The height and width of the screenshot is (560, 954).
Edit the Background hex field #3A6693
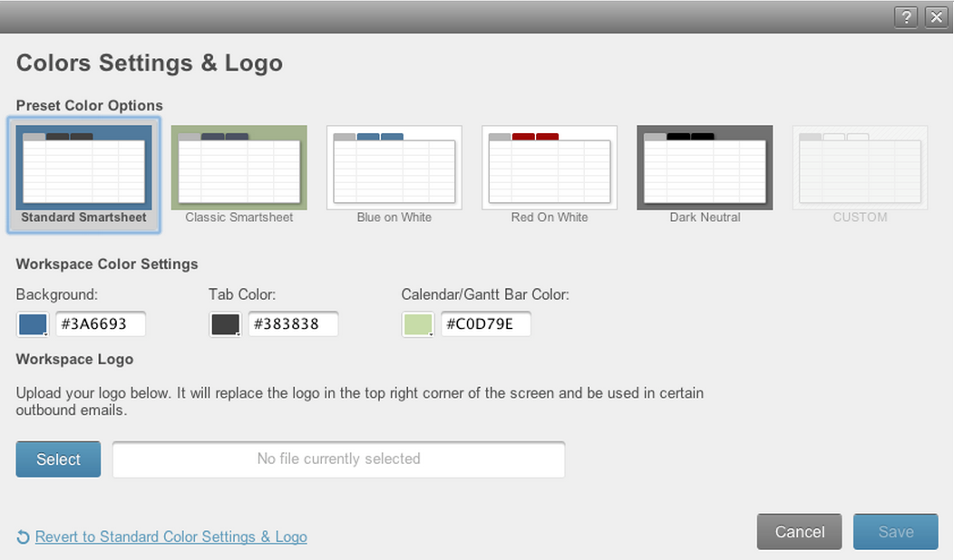[x=101, y=323]
